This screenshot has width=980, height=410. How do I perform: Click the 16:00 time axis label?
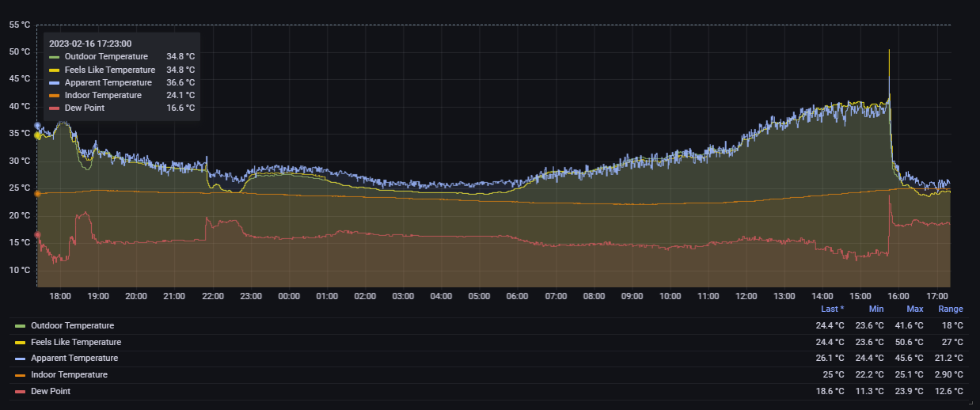tap(899, 296)
